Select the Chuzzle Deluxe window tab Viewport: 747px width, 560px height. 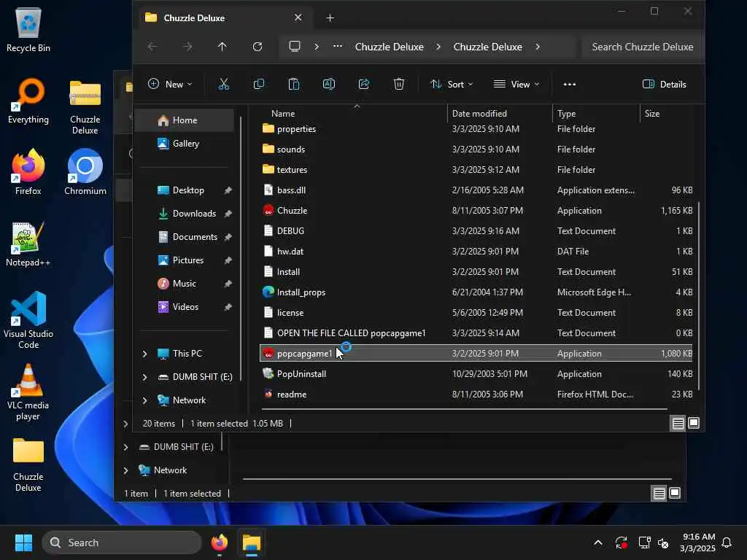click(x=224, y=18)
